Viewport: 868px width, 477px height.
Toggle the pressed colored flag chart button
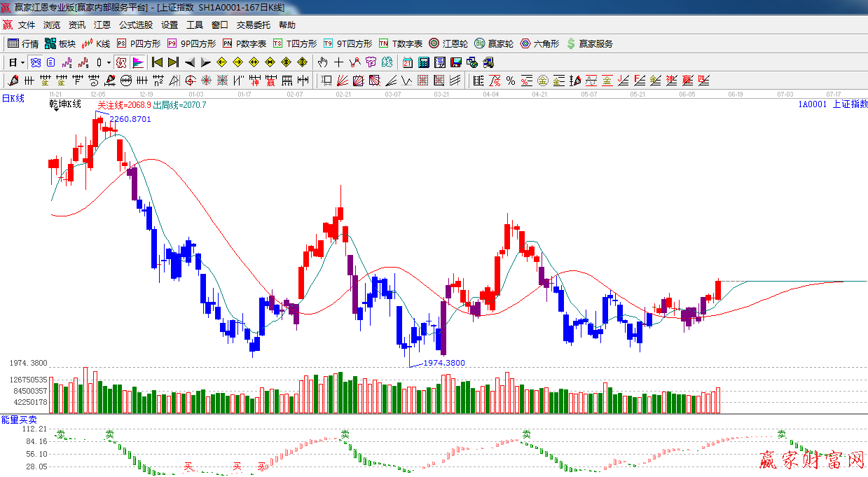coord(137,62)
